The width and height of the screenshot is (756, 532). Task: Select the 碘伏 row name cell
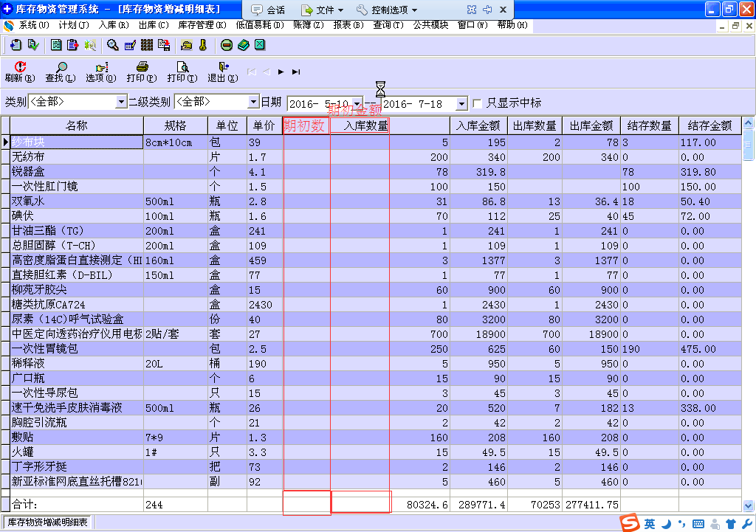[77, 216]
